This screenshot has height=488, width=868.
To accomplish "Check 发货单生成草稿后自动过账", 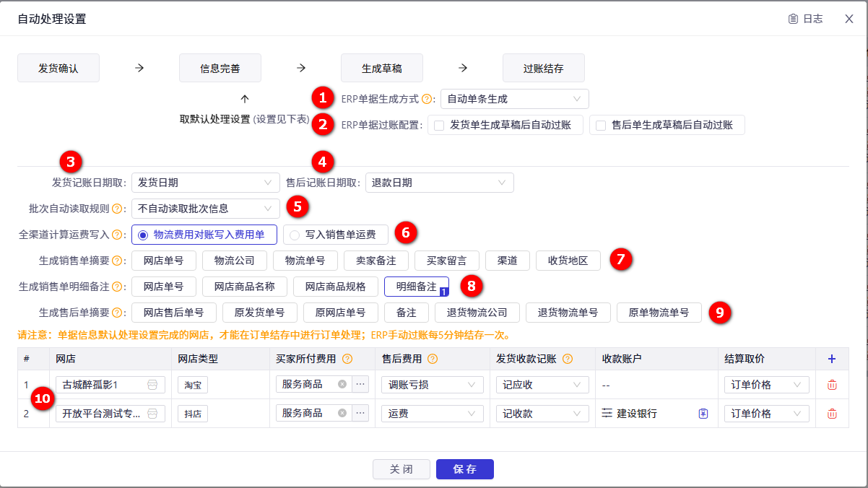I will click(439, 125).
